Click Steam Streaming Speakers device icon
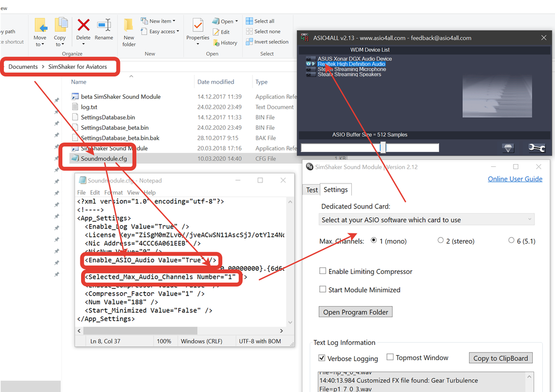The height and width of the screenshot is (392, 555). click(310, 74)
